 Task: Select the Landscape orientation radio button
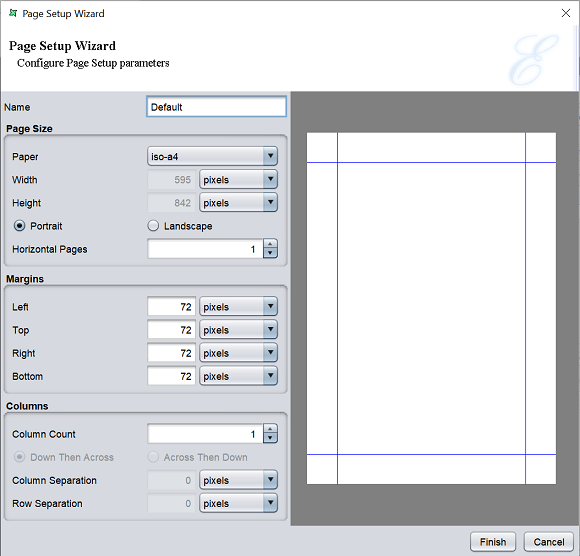point(153,226)
